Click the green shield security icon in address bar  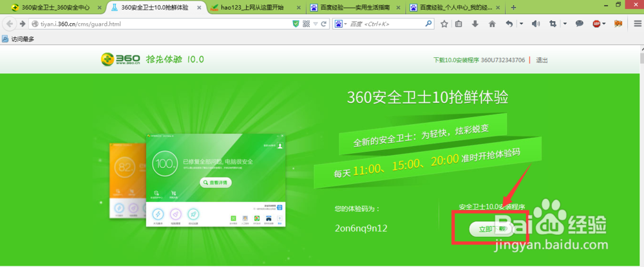point(296,24)
